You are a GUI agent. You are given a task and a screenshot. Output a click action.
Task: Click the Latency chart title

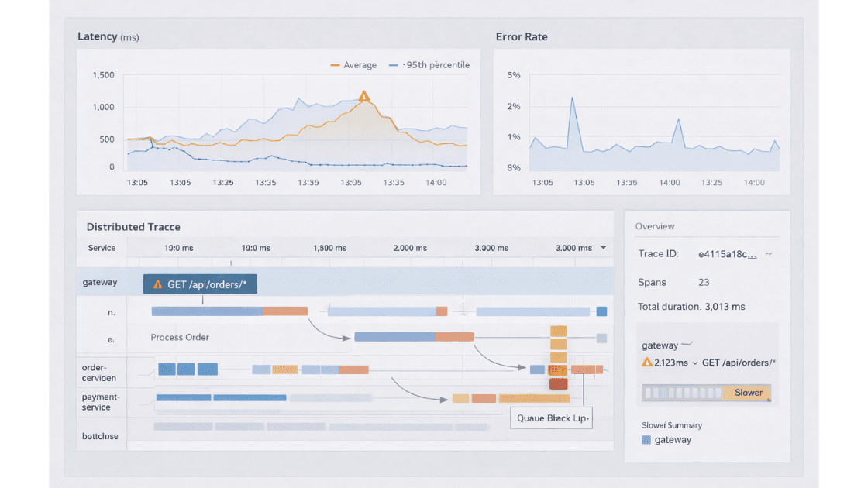point(108,36)
